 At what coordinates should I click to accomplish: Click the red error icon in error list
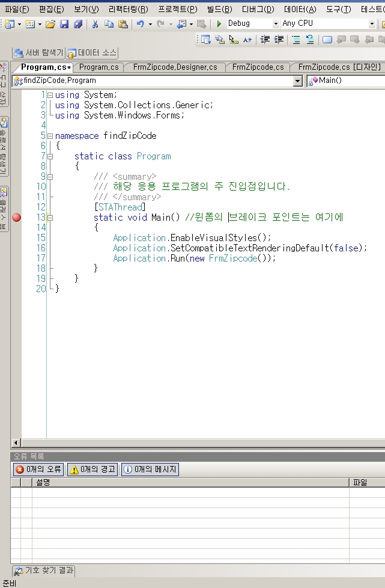tap(20, 470)
